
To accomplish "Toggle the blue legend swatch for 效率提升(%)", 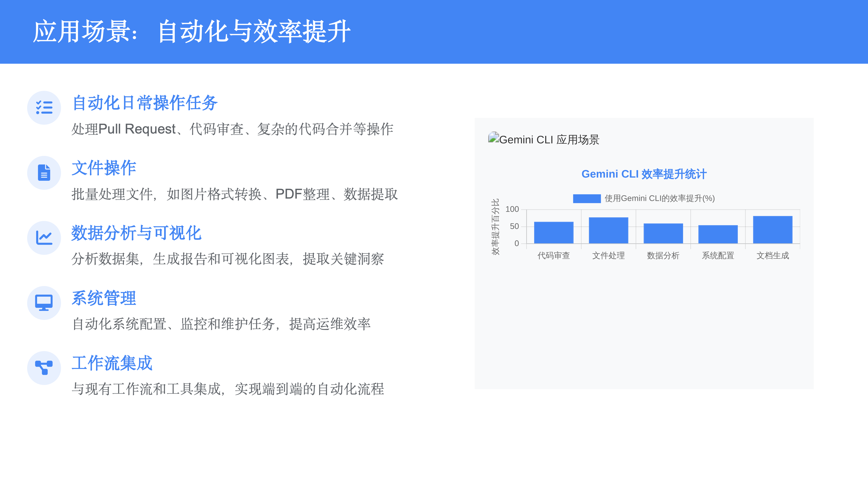I will (587, 199).
